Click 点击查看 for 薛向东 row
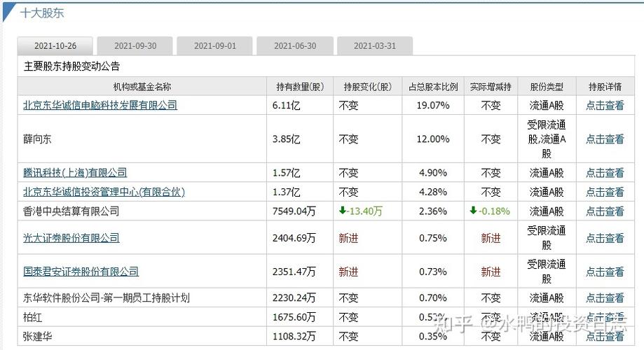This screenshot has height=350, width=644. click(605, 139)
